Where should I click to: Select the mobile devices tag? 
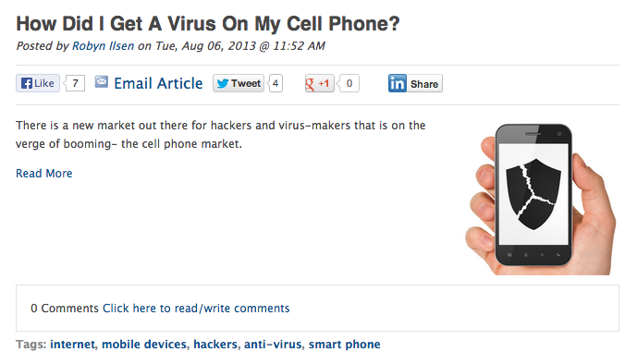click(144, 344)
